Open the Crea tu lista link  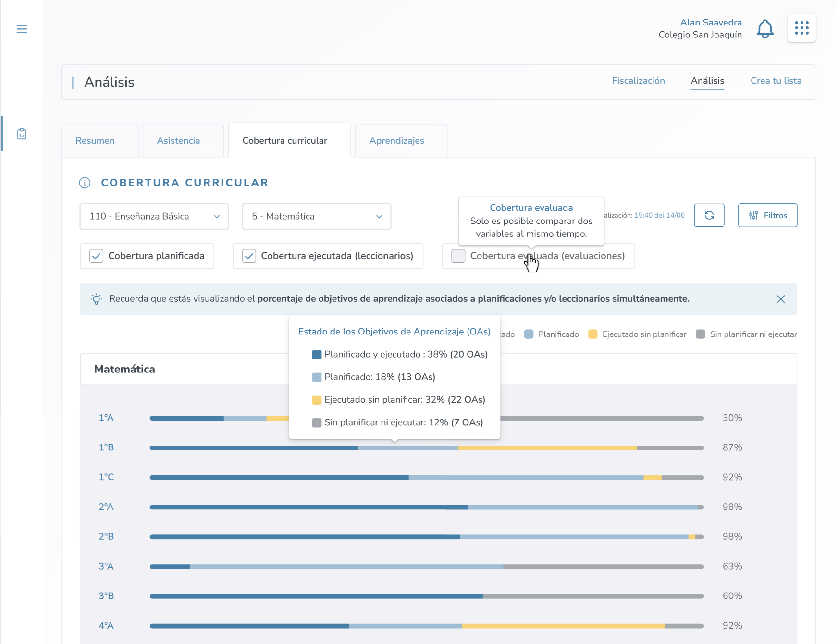(776, 81)
